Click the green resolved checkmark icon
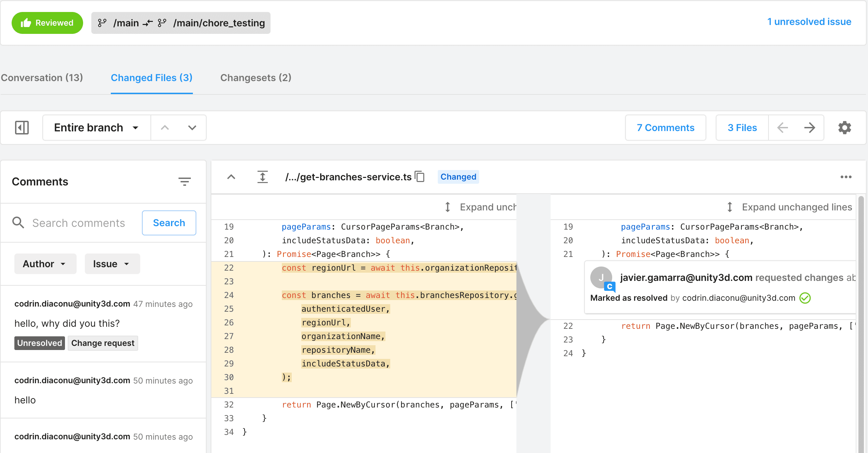Viewport: 868px width, 453px height. (x=805, y=298)
